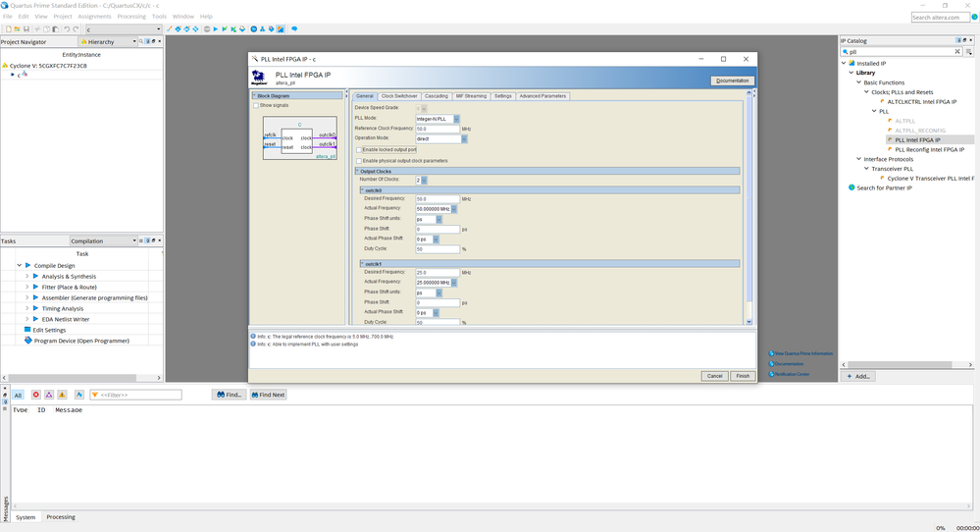Enable the Show signals checkbox
The height and width of the screenshot is (532, 980).
coord(257,105)
